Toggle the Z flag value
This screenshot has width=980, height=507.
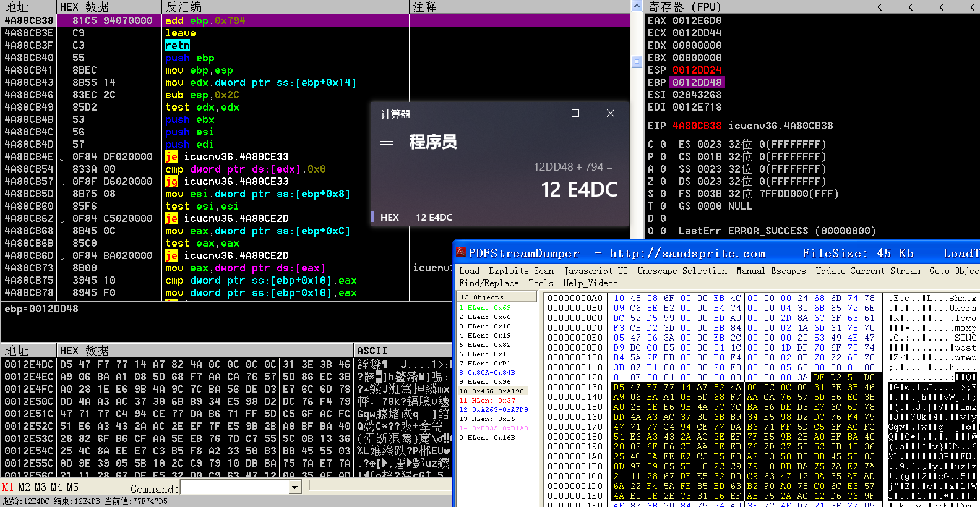[x=663, y=181]
